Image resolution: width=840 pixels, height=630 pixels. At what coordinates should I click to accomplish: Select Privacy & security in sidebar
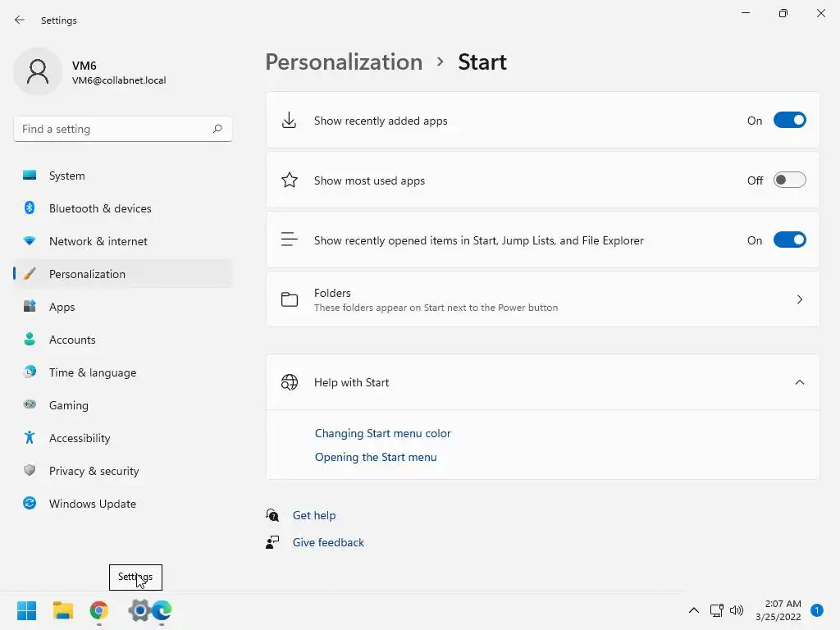point(94,471)
